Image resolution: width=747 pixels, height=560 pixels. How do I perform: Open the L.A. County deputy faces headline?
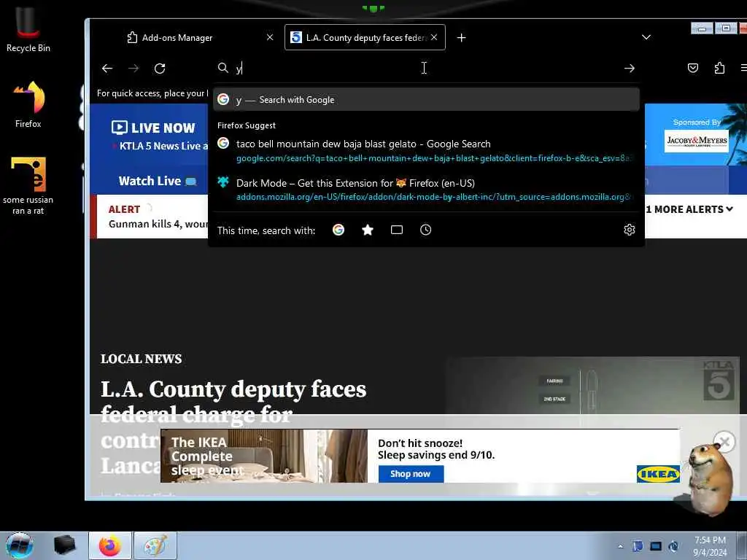point(233,427)
